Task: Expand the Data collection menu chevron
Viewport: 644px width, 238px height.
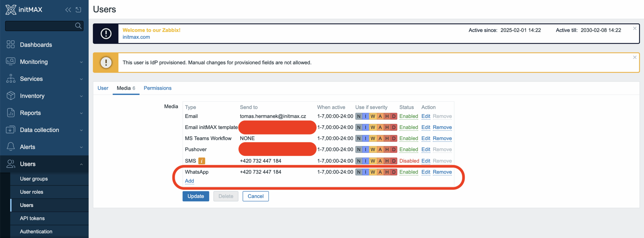Action: [x=81, y=130]
